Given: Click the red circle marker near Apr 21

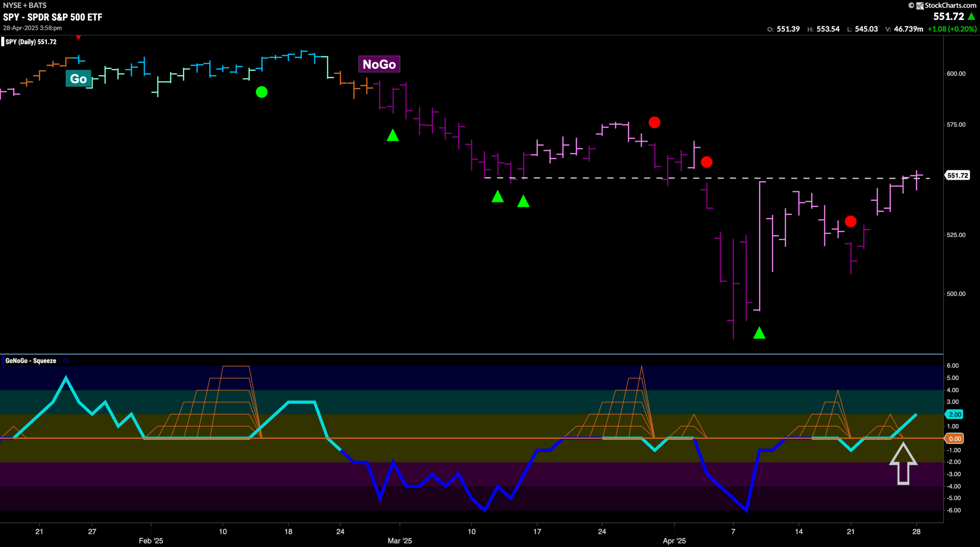Looking at the screenshot, I should click(x=850, y=221).
